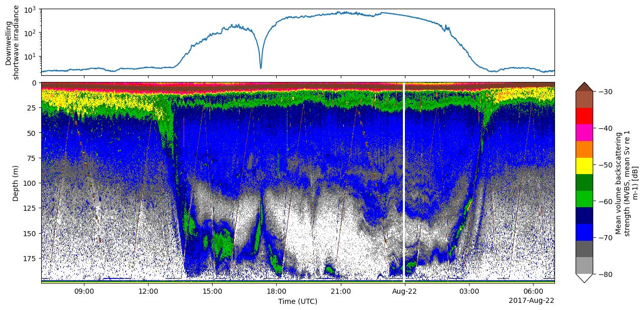This screenshot has width=644, height=310.
Task: Click the '21:00' time axis label
Action: (340, 292)
